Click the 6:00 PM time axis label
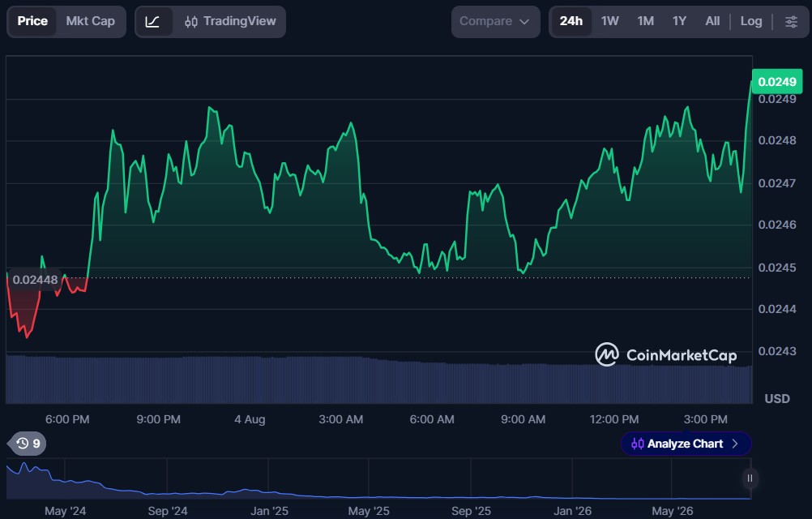Screen dimensions: 812x519 67,419
